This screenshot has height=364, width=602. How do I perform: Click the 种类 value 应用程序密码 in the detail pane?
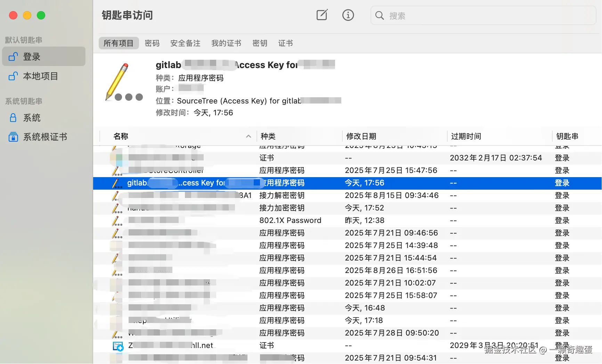(x=201, y=78)
